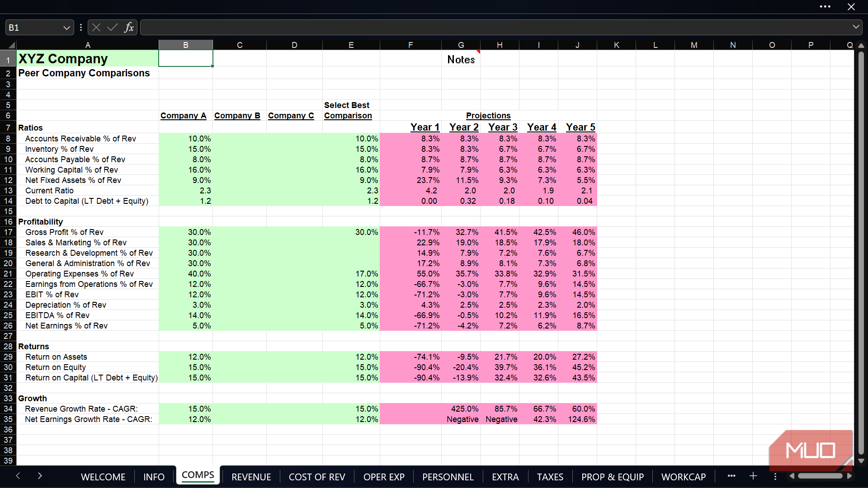
Task: Select the XYZ Company title cell
Action: pos(88,59)
